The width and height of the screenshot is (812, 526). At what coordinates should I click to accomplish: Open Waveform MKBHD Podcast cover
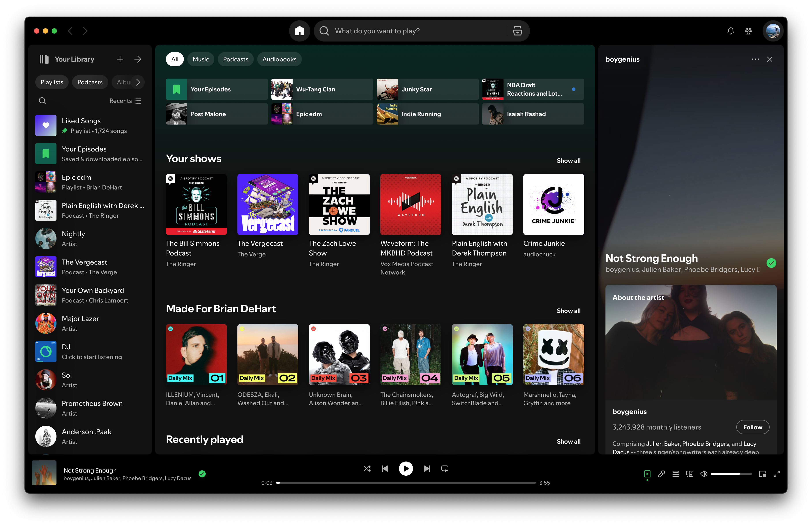(x=410, y=204)
